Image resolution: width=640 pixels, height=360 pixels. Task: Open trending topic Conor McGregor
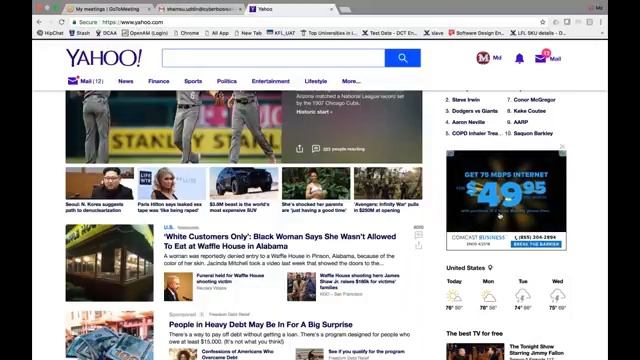pos(534,100)
